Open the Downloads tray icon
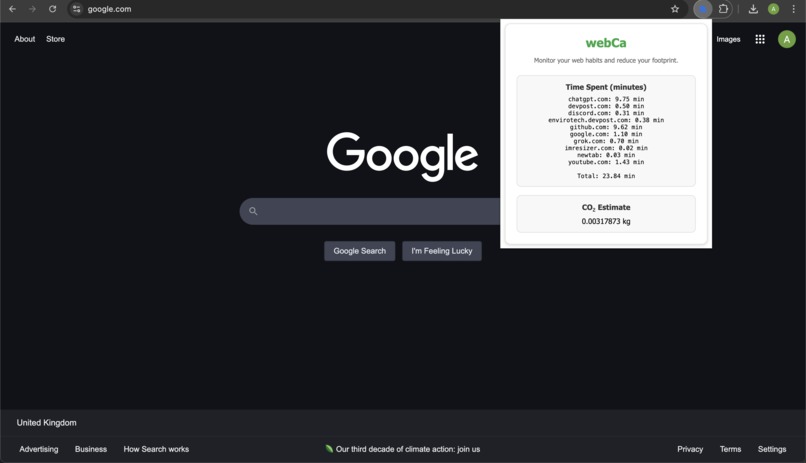This screenshot has height=463, width=806. click(x=753, y=9)
